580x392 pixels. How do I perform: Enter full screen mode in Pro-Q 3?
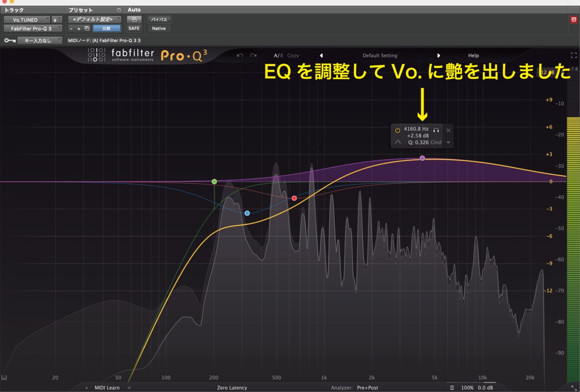click(574, 55)
